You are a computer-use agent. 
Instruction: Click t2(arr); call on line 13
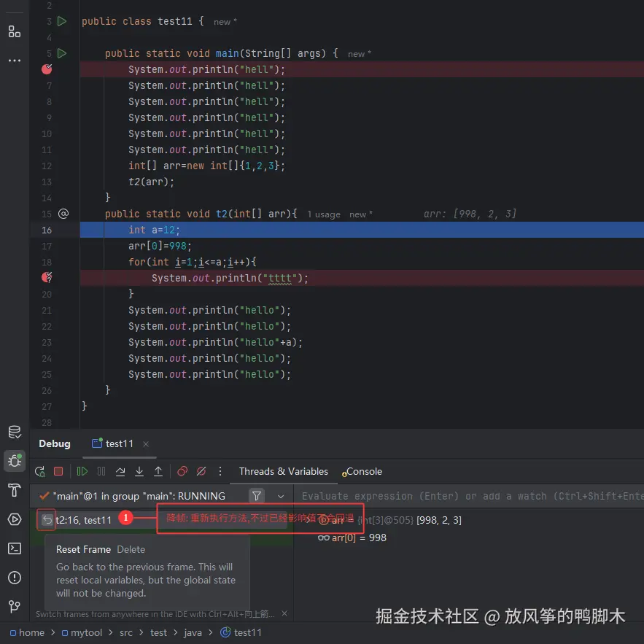tap(152, 182)
